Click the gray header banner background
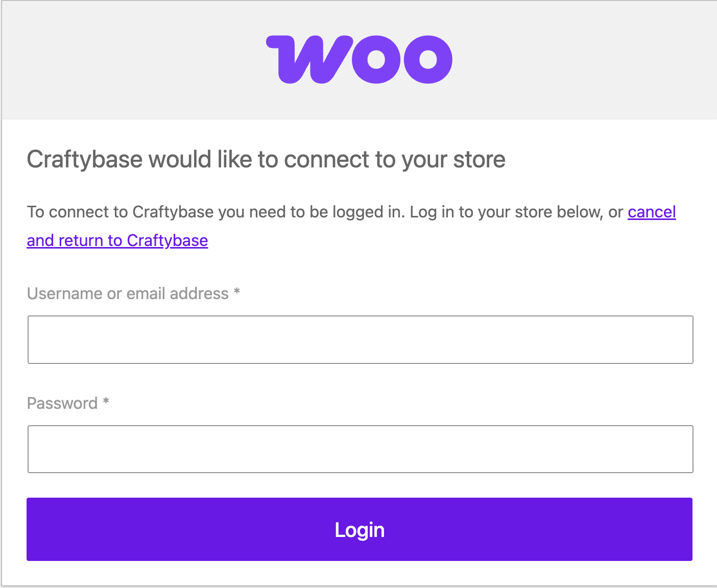 coord(128,59)
